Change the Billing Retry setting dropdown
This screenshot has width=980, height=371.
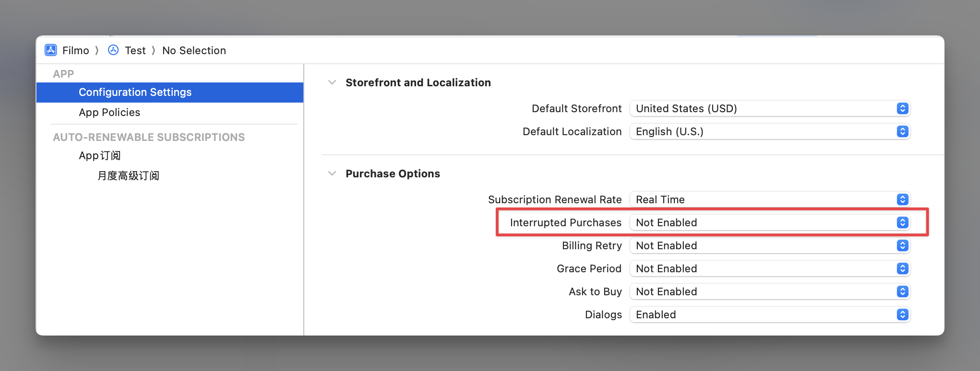click(x=769, y=246)
